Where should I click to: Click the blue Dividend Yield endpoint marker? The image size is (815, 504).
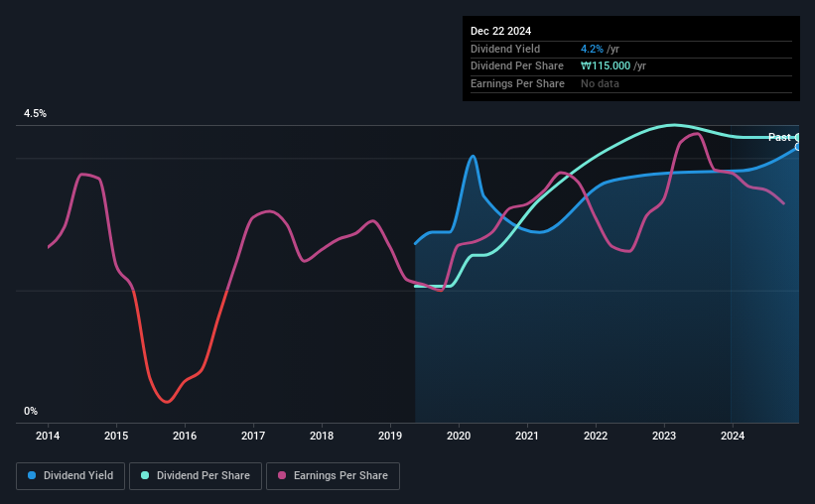798,147
